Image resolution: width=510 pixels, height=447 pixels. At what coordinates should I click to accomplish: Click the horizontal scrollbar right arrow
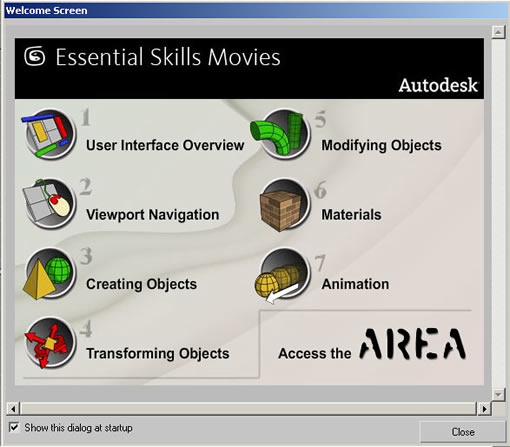[484, 408]
